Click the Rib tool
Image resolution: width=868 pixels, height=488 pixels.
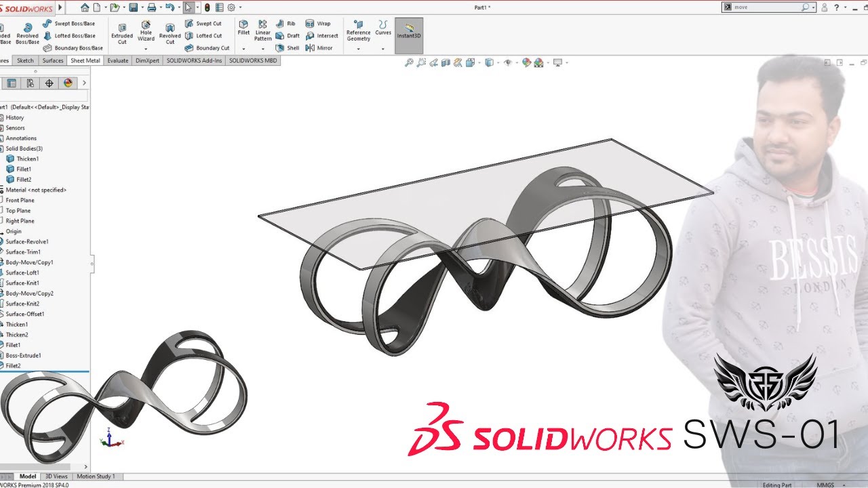(286, 24)
